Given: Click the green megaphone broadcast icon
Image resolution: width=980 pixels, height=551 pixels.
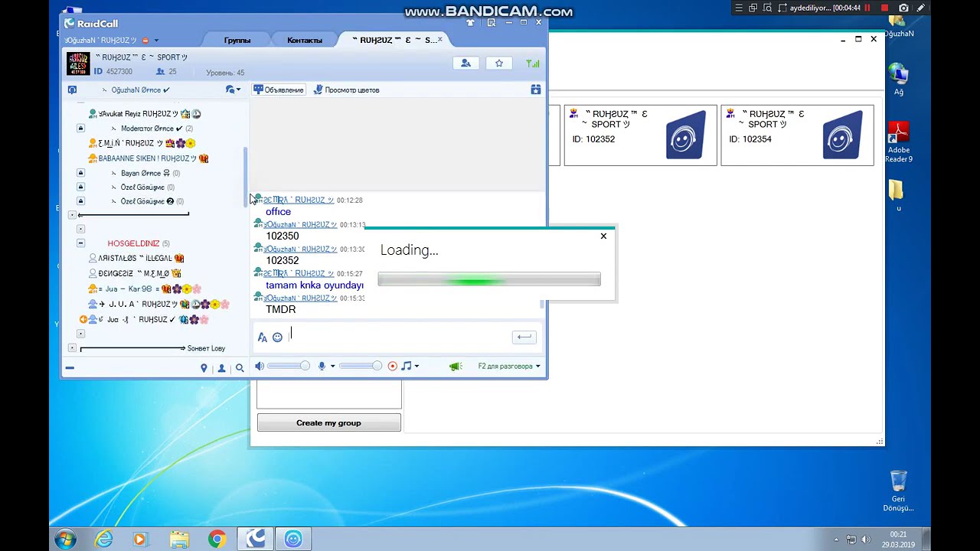Looking at the screenshot, I should pos(456,366).
